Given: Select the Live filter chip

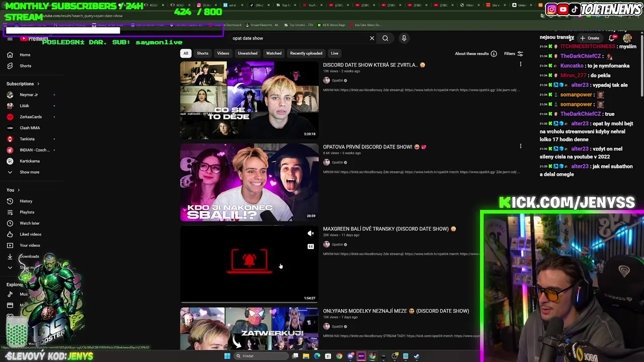Looking at the screenshot, I should click(x=335, y=53).
